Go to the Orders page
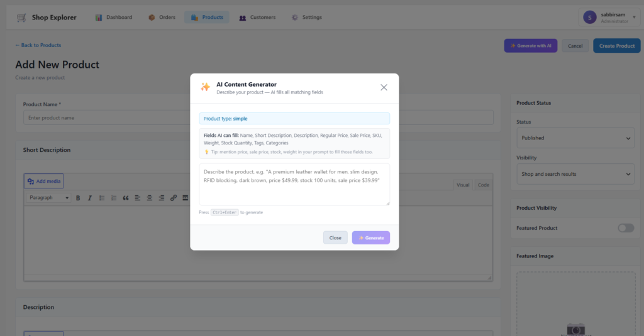 (x=162, y=17)
